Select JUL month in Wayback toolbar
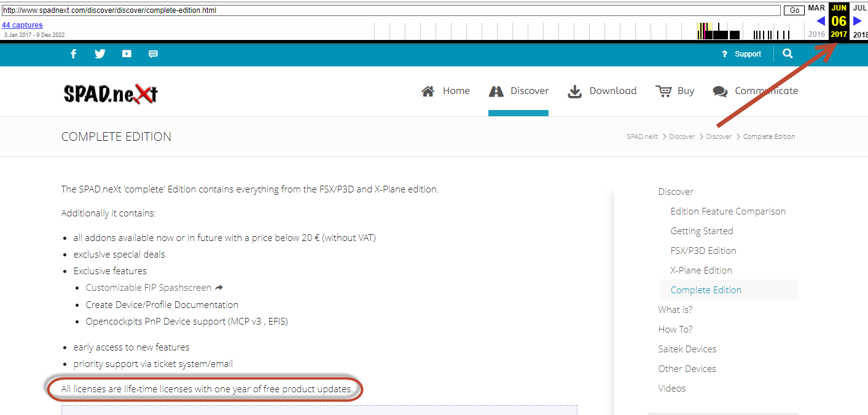The image size is (868, 415). click(859, 8)
